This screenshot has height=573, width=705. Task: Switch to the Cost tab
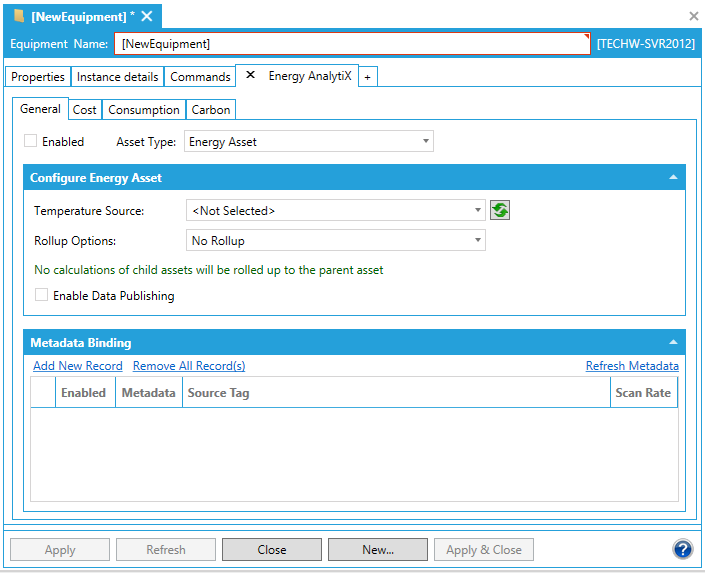(x=85, y=110)
